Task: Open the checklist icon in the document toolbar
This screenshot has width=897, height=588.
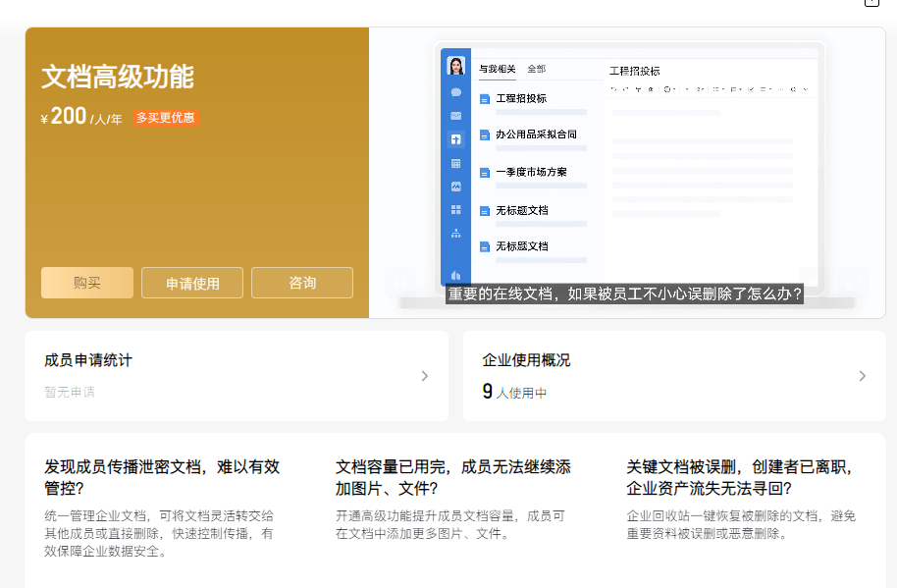Action: [x=751, y=89]
